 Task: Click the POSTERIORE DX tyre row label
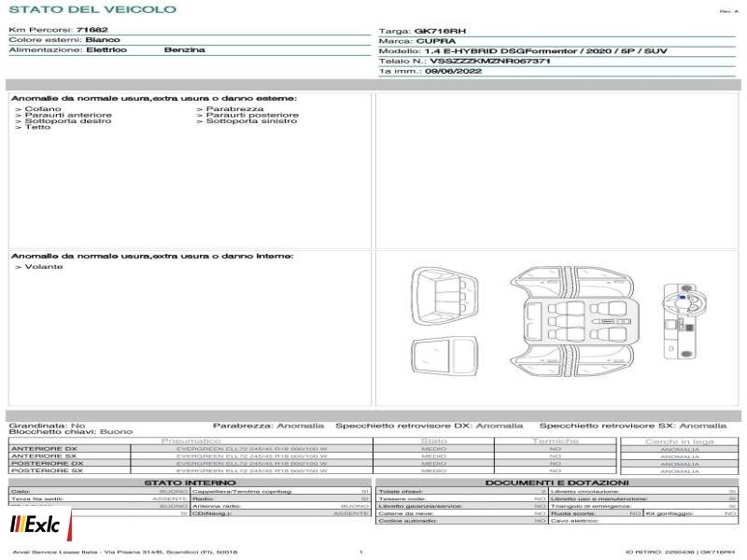pyautogui.click(x=48, y=463)
